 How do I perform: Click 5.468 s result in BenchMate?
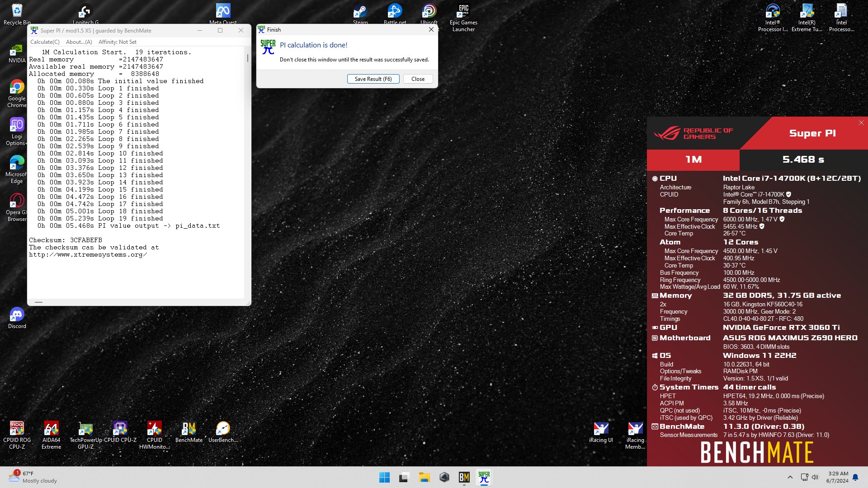[803, 160]
